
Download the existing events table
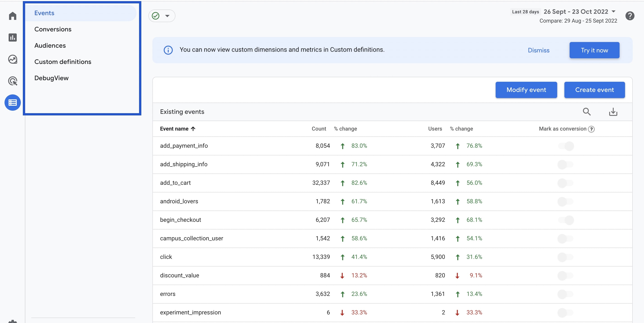pos(613,112)
